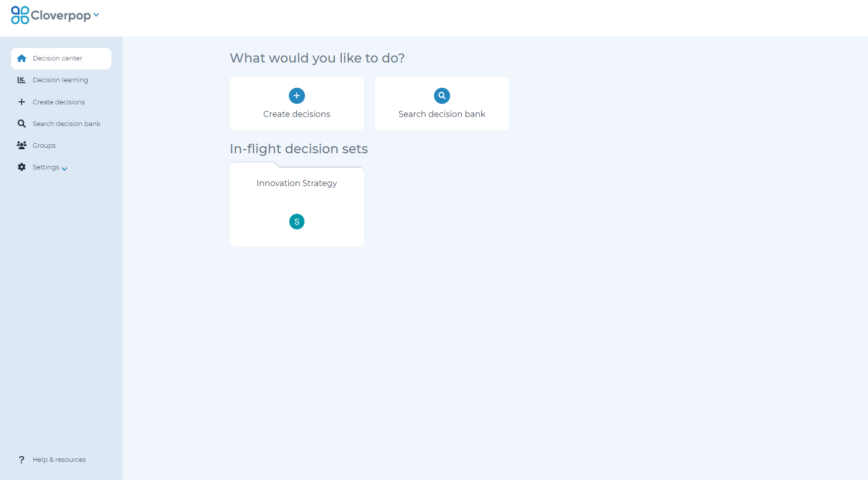Click the plus icon in sidebar
The width and height of the screenshot is (868, 480).
point(22,102)
